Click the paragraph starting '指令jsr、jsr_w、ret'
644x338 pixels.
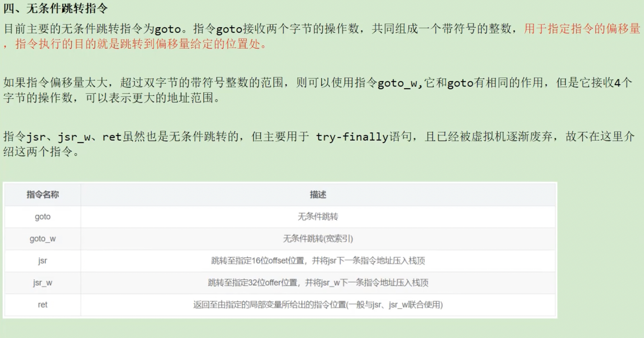pyautogui.click(x=319, y=144)
